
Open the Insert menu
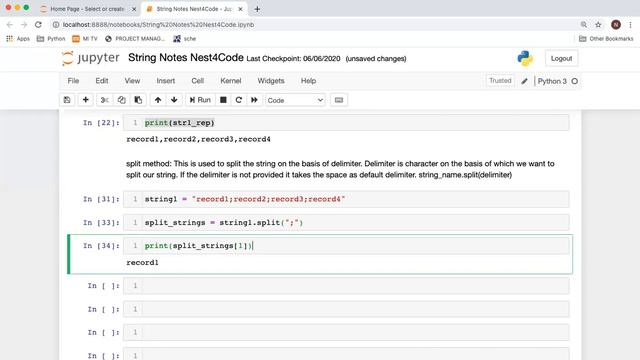(x=166, y=81)
